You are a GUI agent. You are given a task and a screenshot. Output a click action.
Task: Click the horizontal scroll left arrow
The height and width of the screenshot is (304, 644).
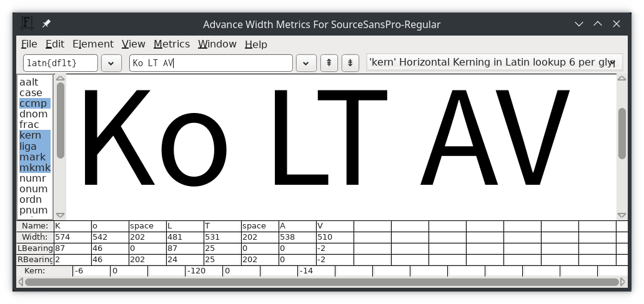coord(21,282)
